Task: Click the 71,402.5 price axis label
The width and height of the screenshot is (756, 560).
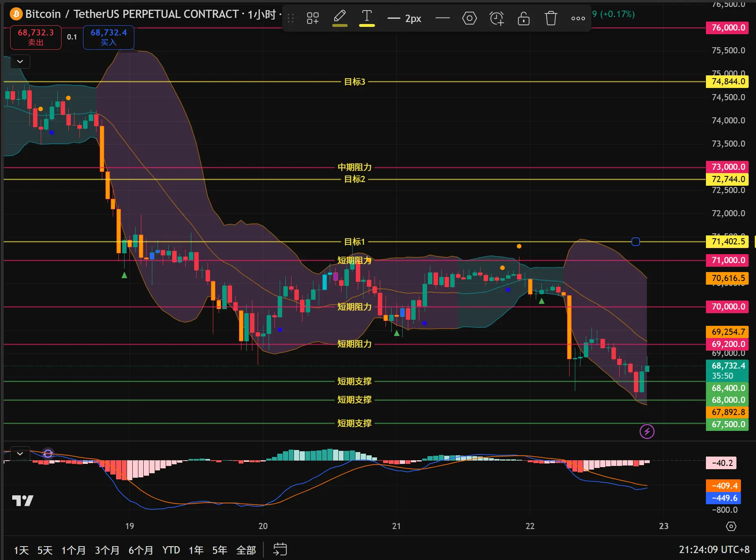Action: point(727,242)
